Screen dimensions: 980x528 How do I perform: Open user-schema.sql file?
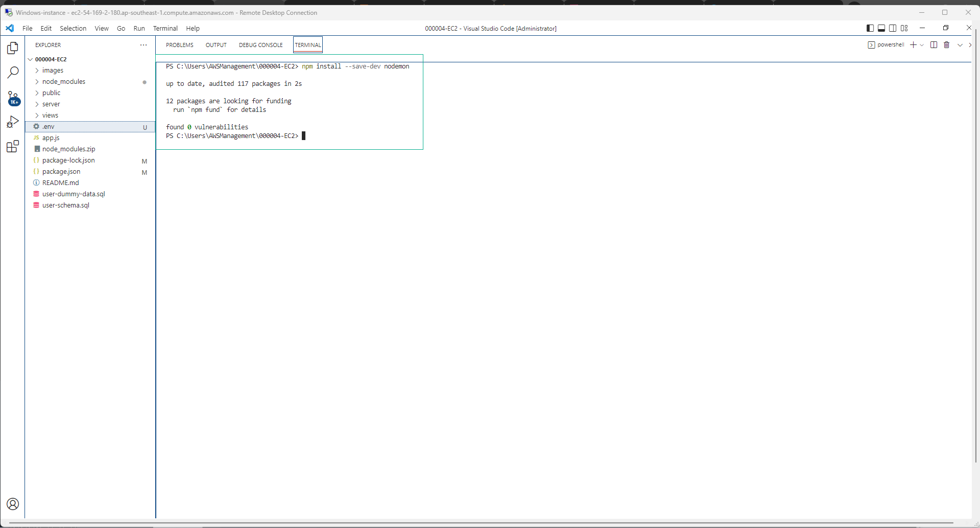pos(90,205)
